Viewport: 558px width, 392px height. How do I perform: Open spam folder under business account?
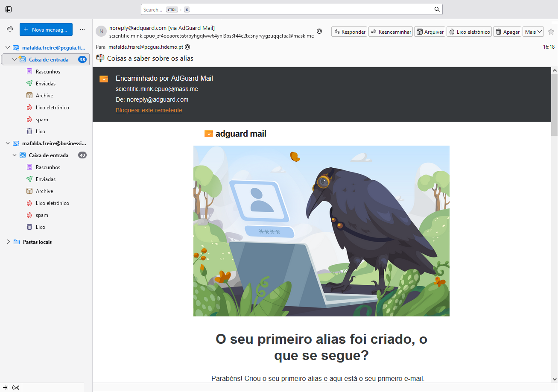click(x=42, y=215)
